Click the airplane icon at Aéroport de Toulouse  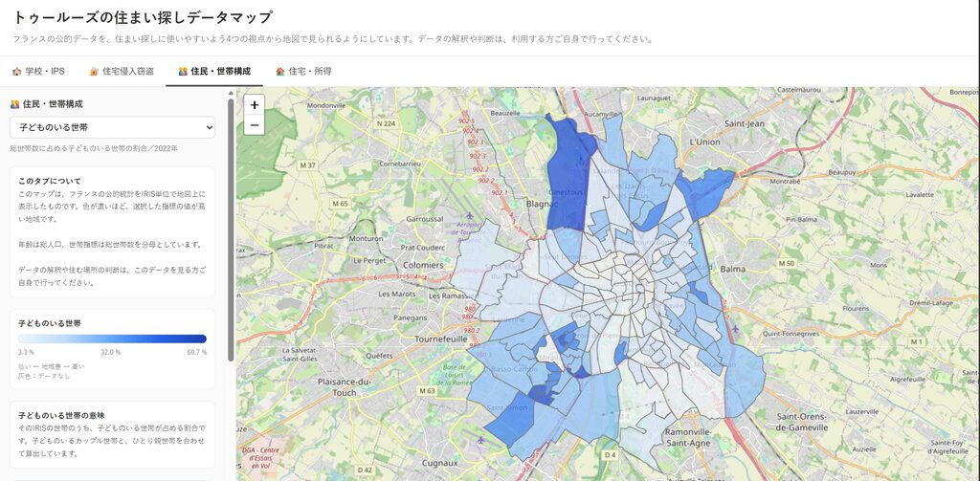click(x=470, y=216)
